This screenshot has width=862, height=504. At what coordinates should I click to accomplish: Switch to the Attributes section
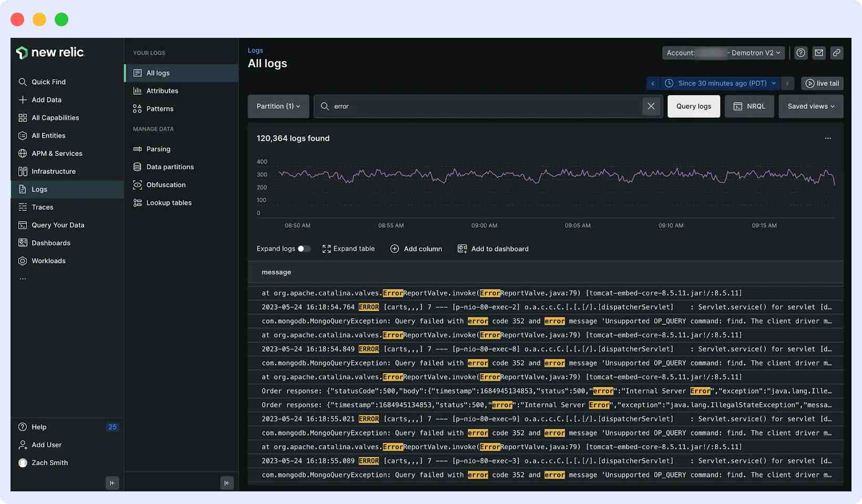162,91
